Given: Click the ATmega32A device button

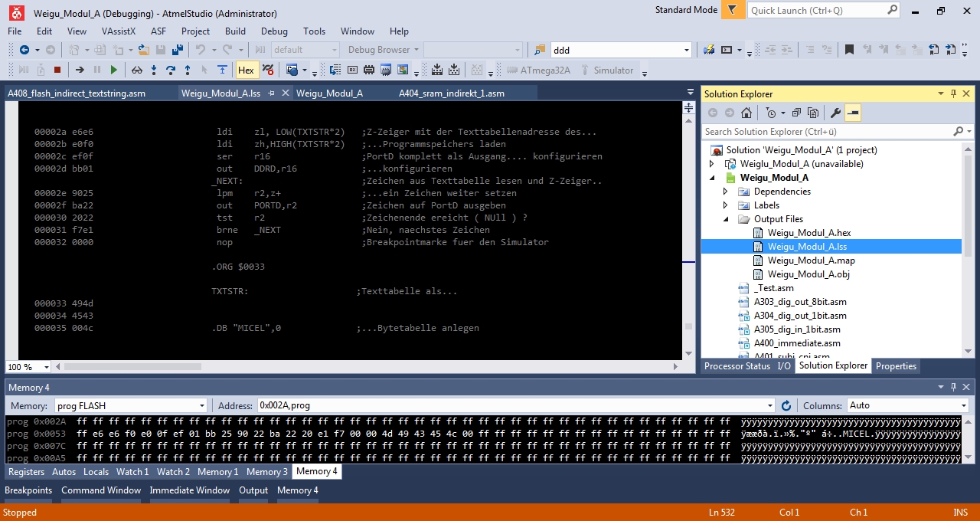Looking at the screenshot, I should pos(538,70).
